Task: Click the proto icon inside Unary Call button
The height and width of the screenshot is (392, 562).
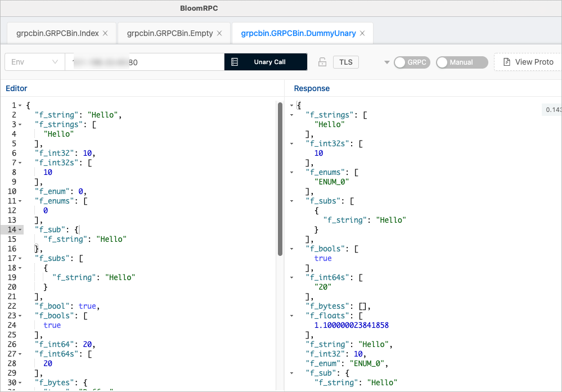Action: coord(235,62)
